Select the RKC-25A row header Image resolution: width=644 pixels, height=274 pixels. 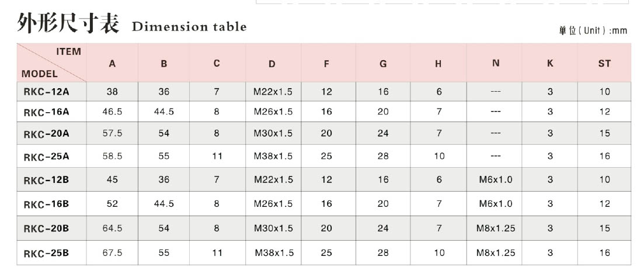click(x=46, y=156)
